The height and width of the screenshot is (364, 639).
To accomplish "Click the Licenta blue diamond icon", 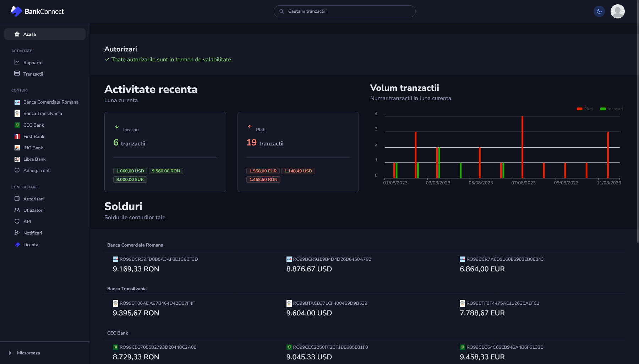I will click(17, 244).
